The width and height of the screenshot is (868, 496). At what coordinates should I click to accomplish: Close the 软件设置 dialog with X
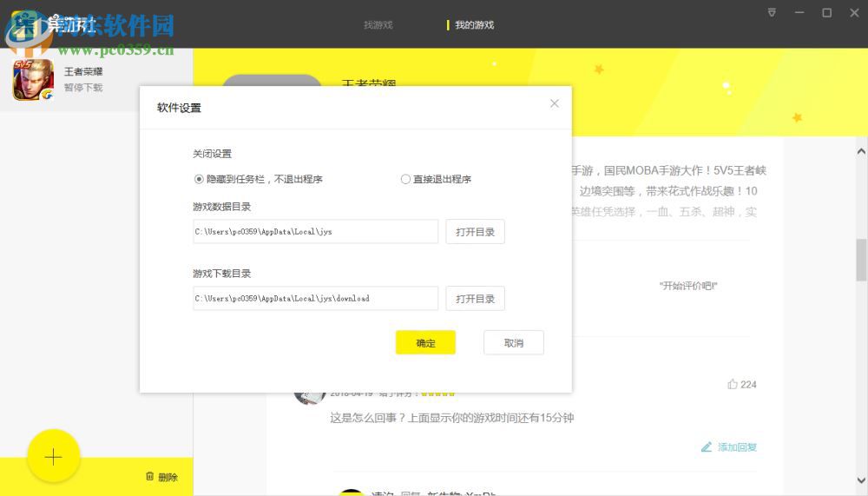tap(554, 103)
